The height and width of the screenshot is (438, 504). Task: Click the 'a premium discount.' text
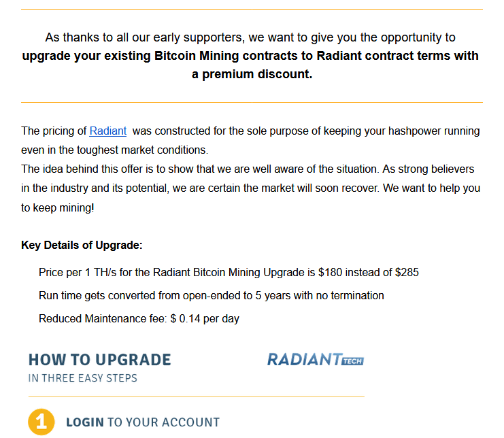pyautogui.click(x=252, y=74)
